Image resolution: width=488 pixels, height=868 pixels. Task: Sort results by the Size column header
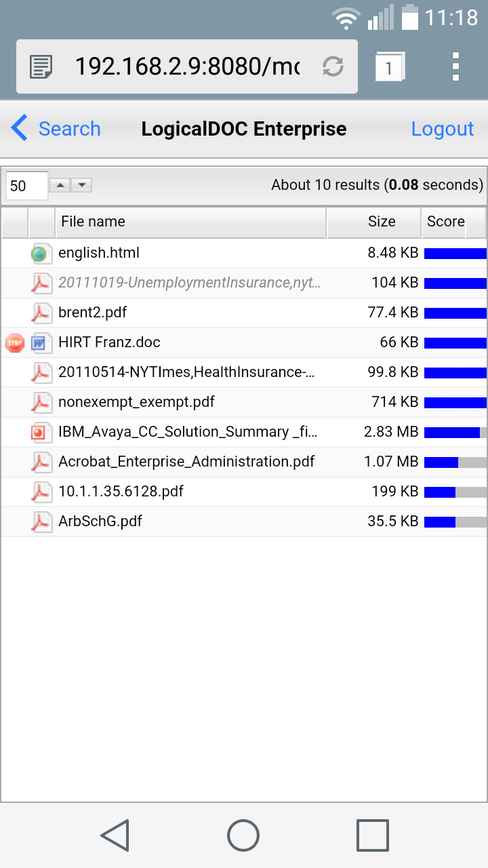[x=374, y=222]
